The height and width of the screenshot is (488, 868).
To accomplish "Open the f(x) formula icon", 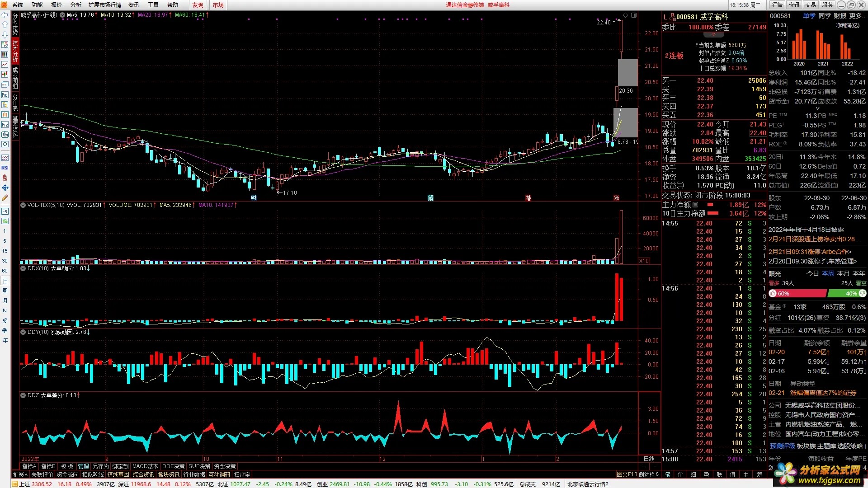I will click(5, 134).
